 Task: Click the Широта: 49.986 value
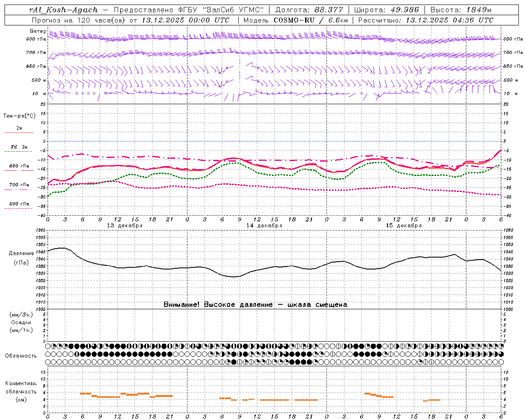(386, 10)
